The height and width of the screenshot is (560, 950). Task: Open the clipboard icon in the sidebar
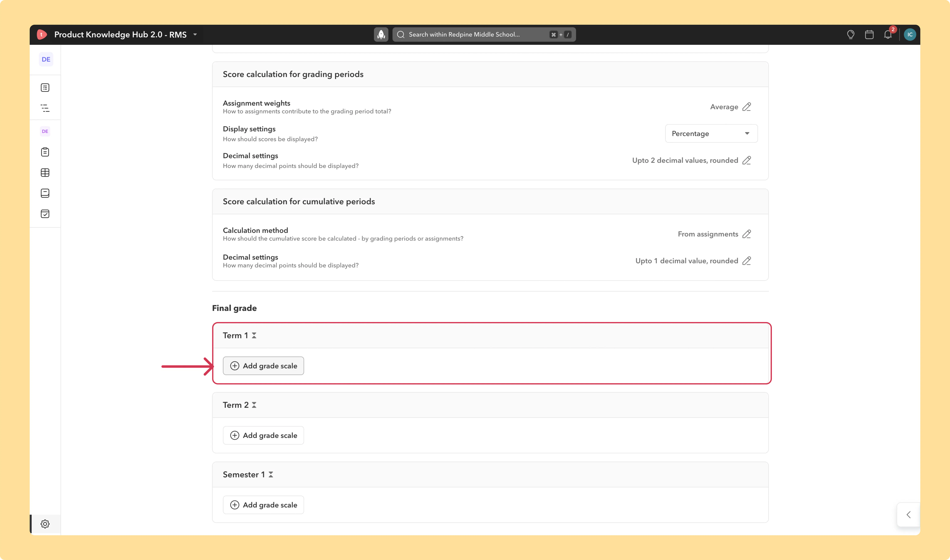pyautogui.click(x=45, y=152)
